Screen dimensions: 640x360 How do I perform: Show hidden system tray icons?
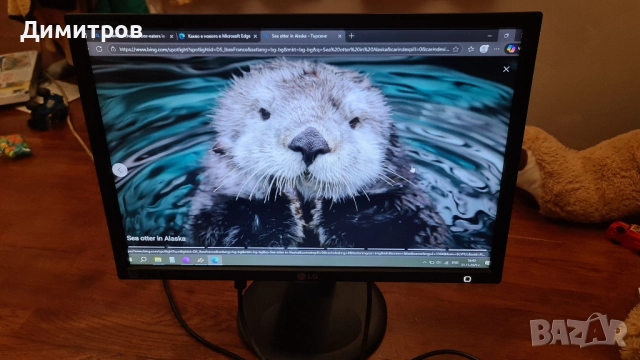click(x=424, y=262)
